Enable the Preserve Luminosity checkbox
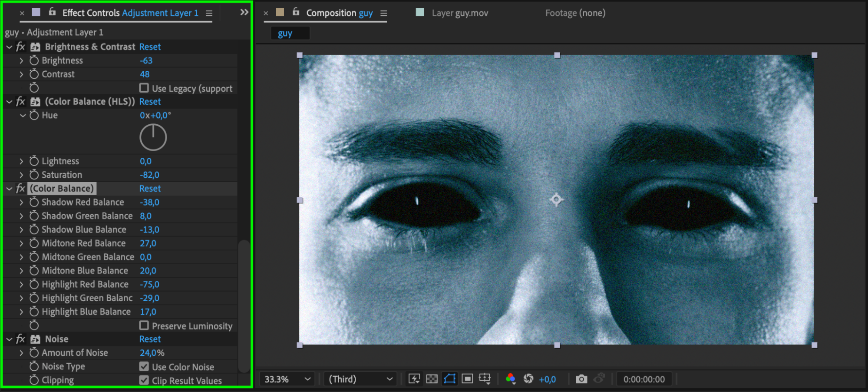 point(144,326)
